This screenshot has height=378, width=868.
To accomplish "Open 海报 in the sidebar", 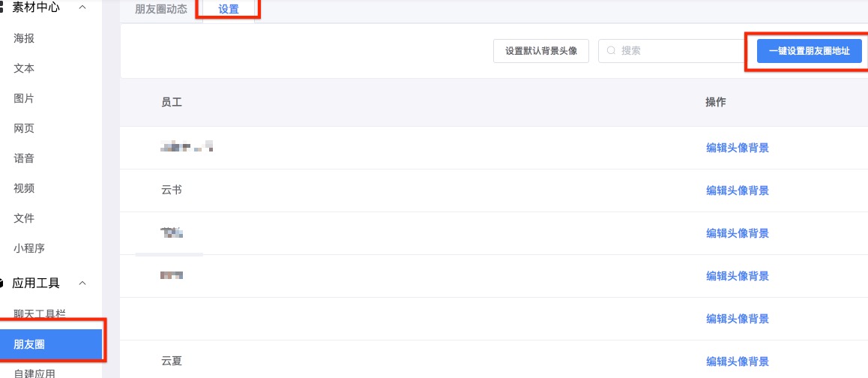I will pyautogui.click(x=24, y=38).
